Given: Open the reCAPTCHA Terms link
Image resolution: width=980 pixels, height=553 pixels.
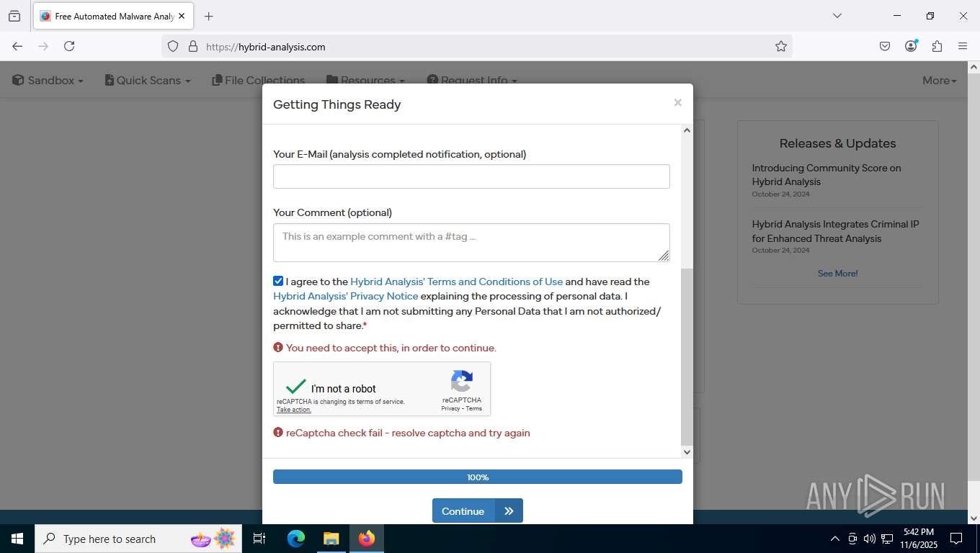Looking at the screenshot, I should [x=473, y=408].
